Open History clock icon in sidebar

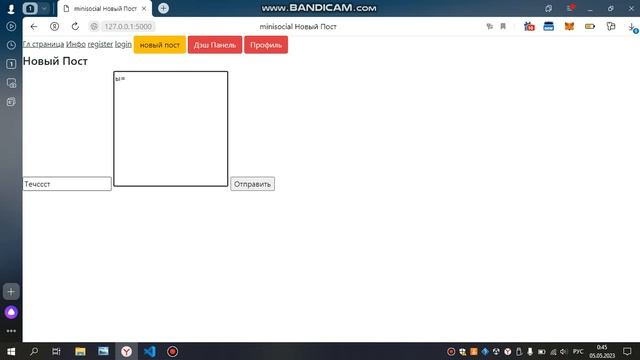[11, 45]
